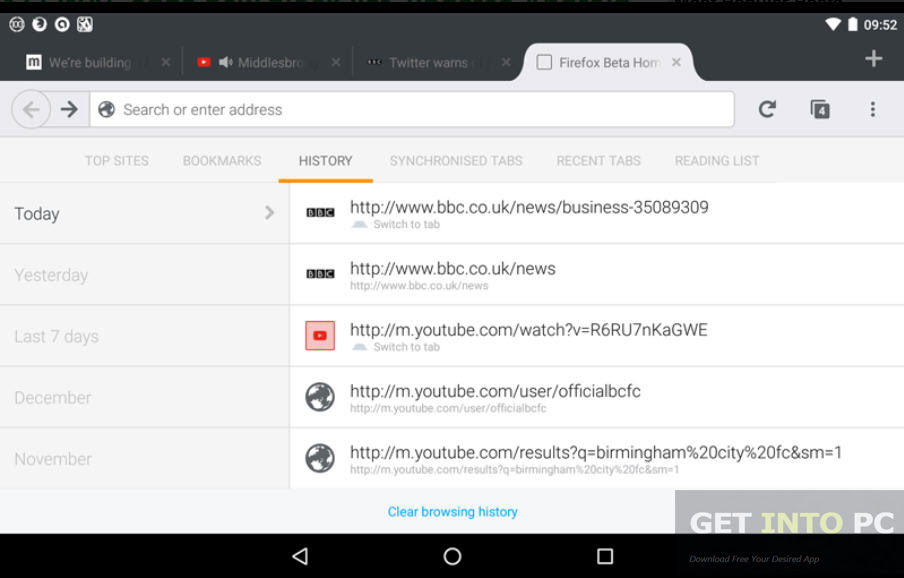
Task: Select the Firefox Beta Home tab
Action: [608, 62]
